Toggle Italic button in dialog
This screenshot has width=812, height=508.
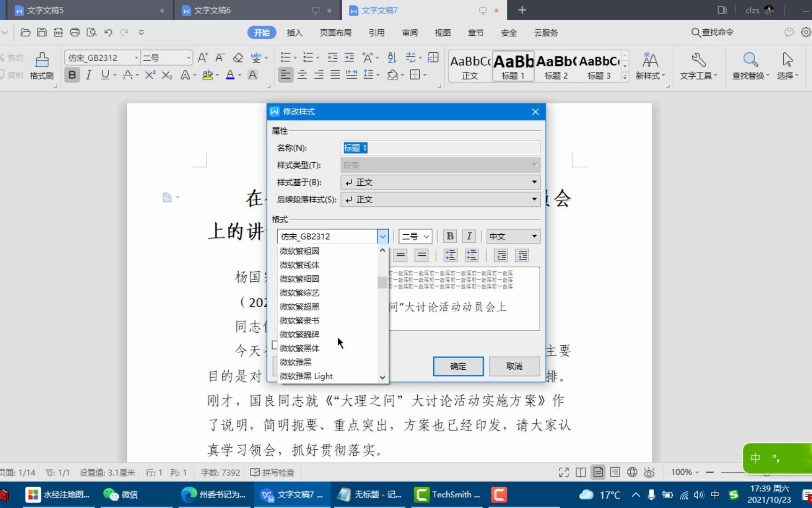[x=469, y=236]
